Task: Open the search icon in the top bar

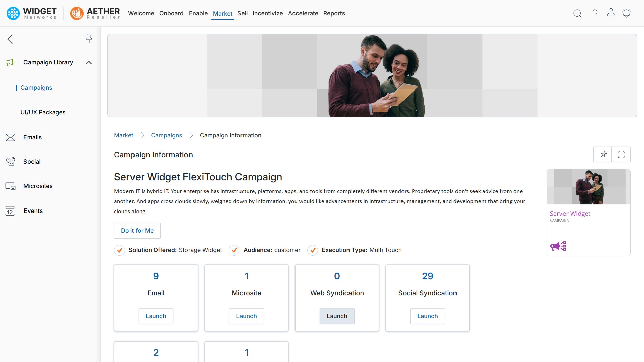Action: pyautogui.click(x=577, y=13)
